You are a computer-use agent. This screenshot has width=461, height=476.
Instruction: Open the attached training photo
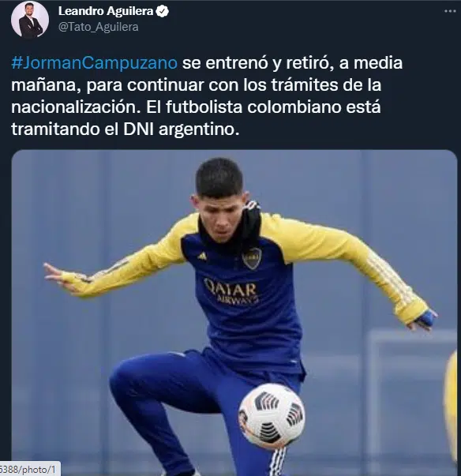pos(234,313)
